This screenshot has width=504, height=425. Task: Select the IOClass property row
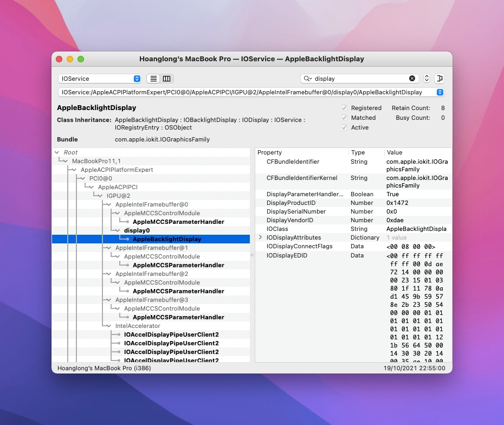pos(353,229)
